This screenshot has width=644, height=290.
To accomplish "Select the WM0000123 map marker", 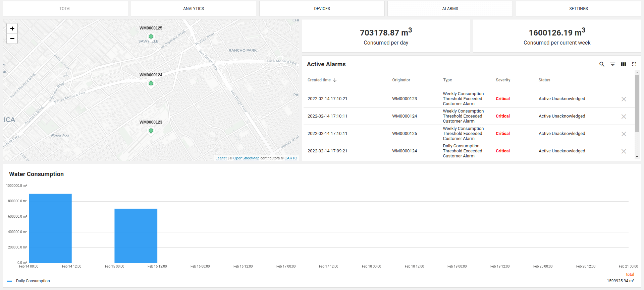I will (x=151, y=131).
